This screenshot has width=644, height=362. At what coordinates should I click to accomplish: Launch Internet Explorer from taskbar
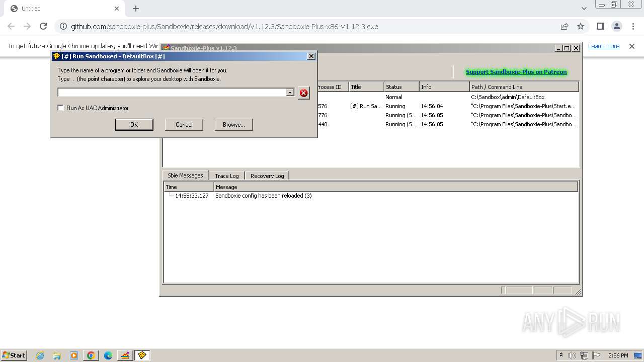click(x=40, y=355)
